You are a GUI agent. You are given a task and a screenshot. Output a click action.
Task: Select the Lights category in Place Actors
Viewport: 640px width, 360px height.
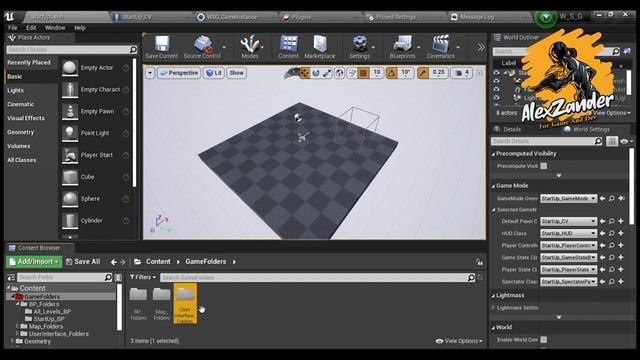pyautogui.click(x=16, y=91)
